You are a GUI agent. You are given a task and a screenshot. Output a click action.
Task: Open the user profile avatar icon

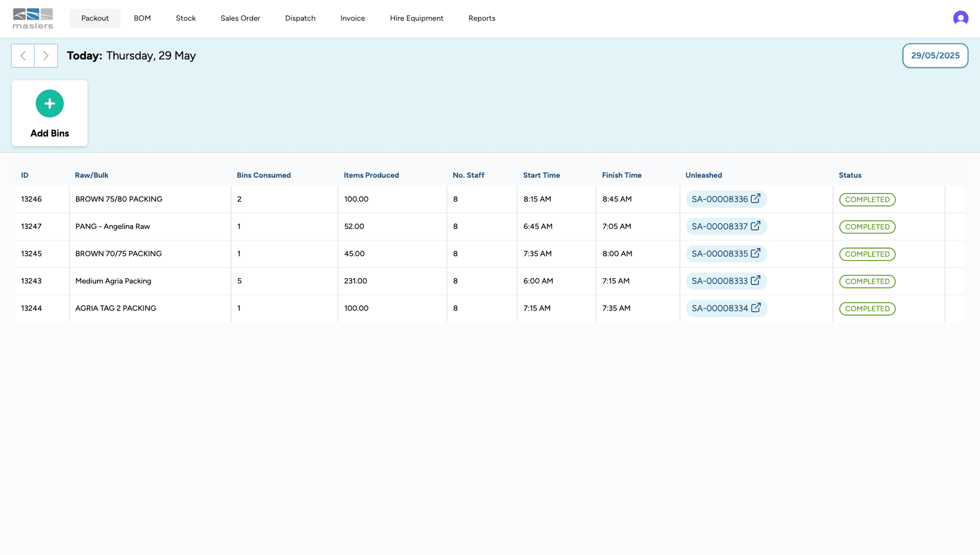click(x=960, y=18)
